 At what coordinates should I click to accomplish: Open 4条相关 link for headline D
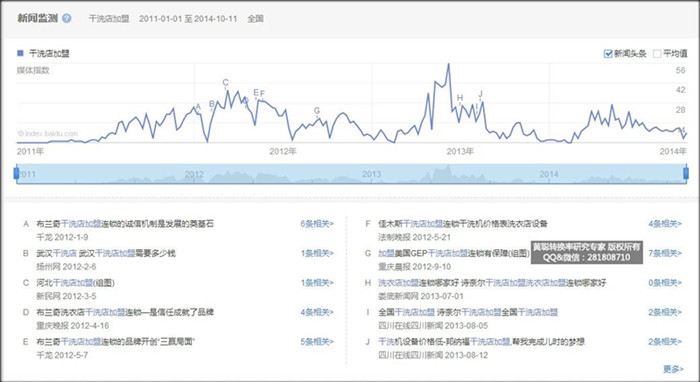[x=317, y=312]
